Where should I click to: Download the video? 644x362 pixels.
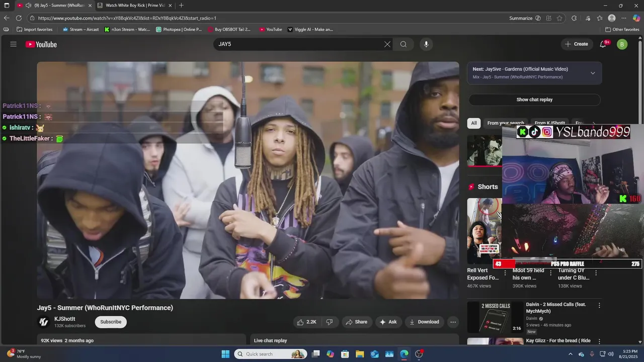(424, 322)
